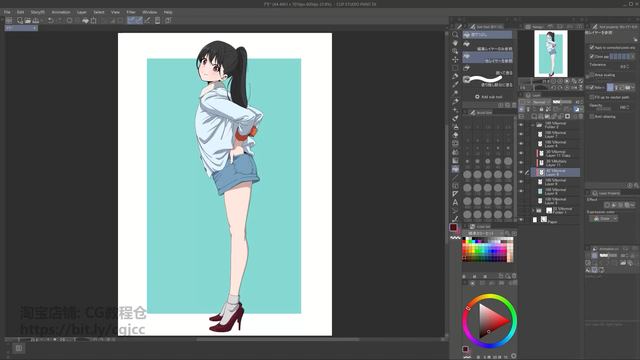The width and height of the screenshot is (640, 360).
Task: Select the Text tool (A icon)
Action: 455,202
